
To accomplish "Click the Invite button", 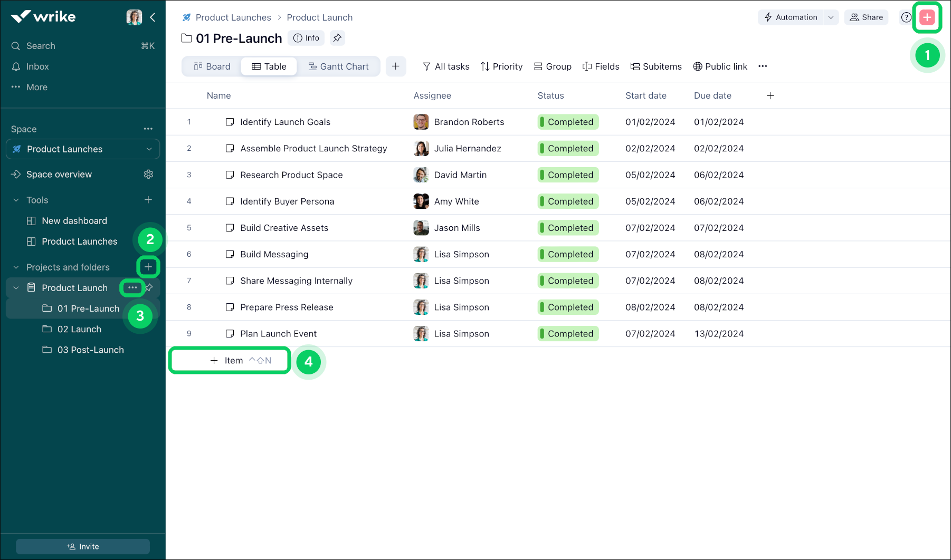I will coord(82,546).
